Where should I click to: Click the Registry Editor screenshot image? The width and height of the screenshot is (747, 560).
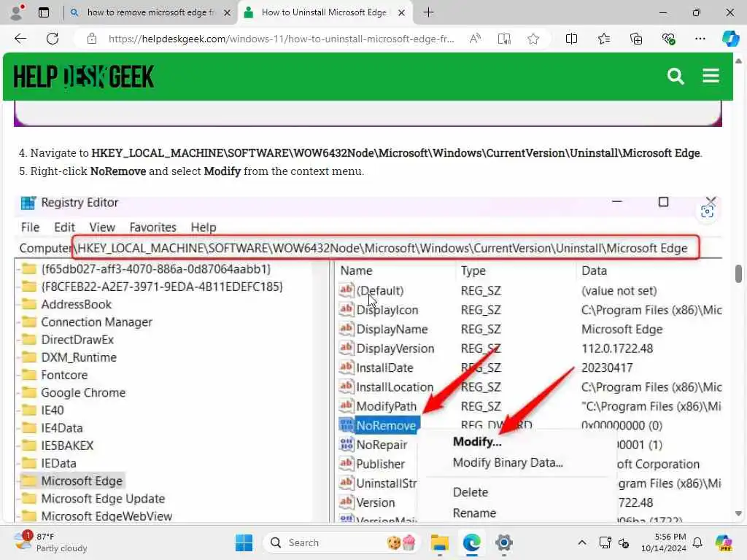[368, 358]
